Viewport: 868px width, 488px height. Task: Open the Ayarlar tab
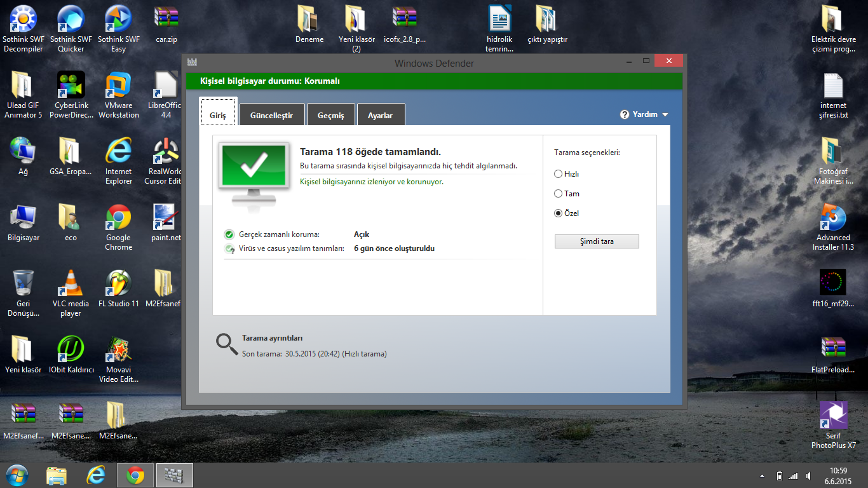(381, 114)
